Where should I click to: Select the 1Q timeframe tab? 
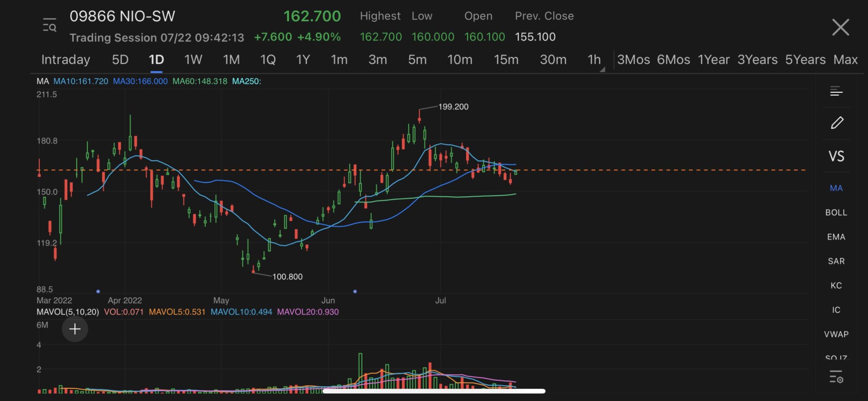[x=268, y=60]
